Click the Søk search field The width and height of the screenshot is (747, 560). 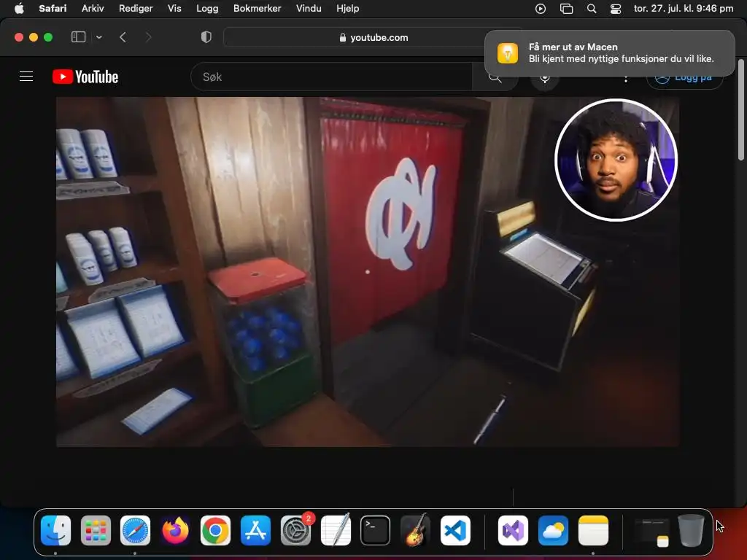(x=331, y=77)
